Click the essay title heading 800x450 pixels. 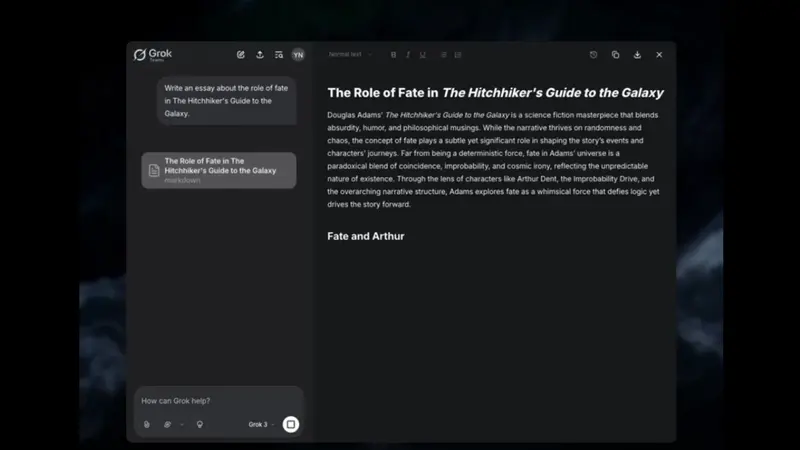pyautogui.click(x=495, y=92)
